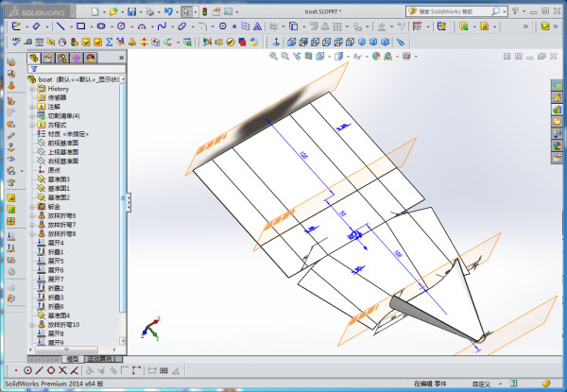The height and width of the screenshot is (392, 567).
Task: Select the Polygon sketch tool
Action: click(x=223, y=26)
